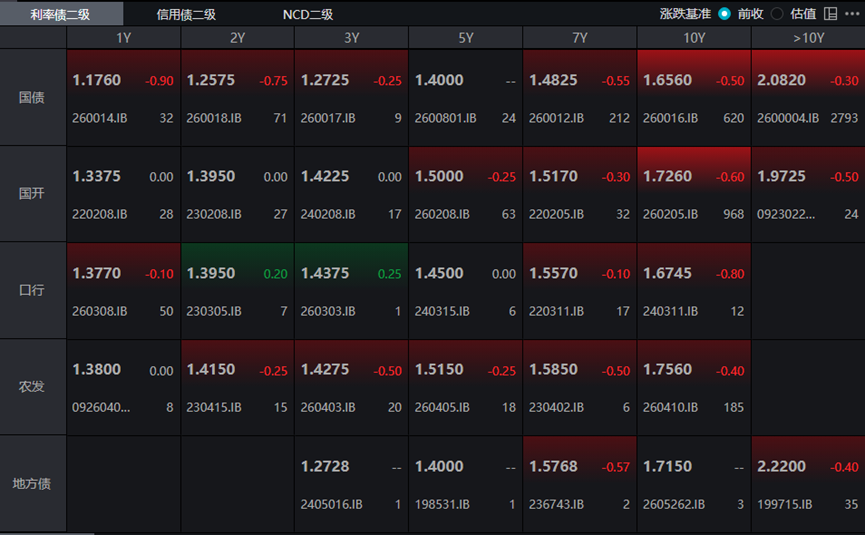Viewport: 865px width, 535px height.
Task: Select the 国债 row label
Action: (32, 98)
